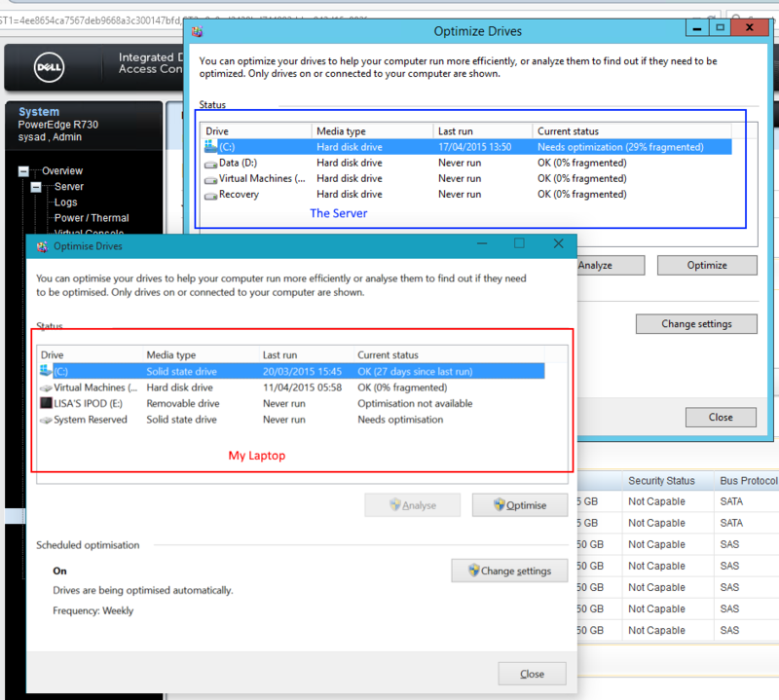
Task: Select Logs in the iDRAC sidebar
Action: tap(65, 202)
